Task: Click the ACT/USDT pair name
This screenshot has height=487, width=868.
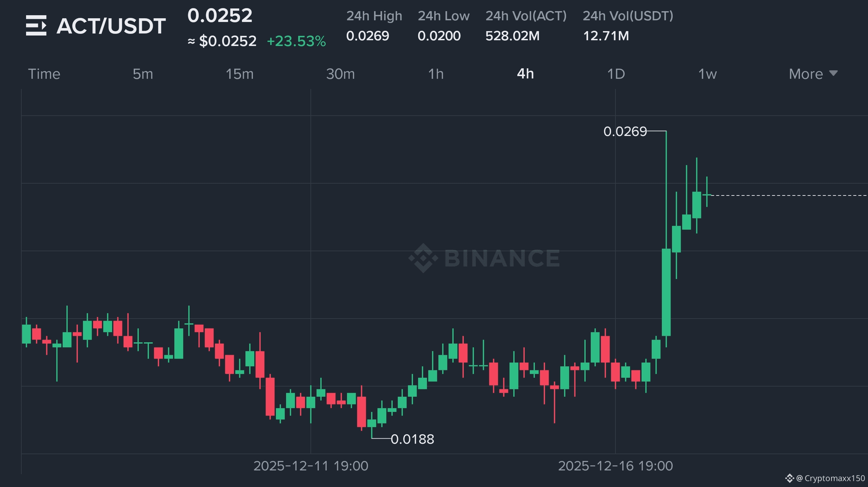Action: (111, 26)
